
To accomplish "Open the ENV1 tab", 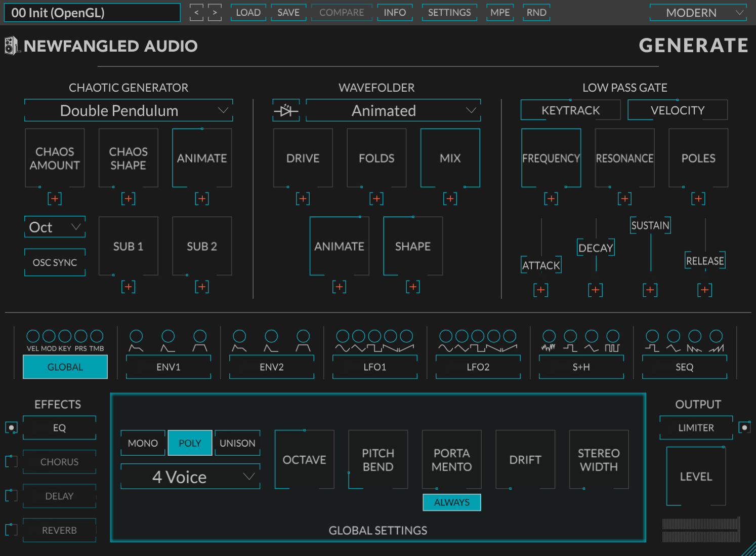I will click(x=169, y=367).
